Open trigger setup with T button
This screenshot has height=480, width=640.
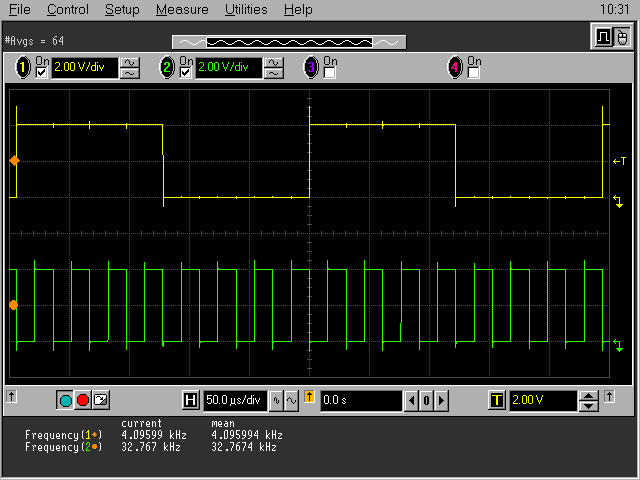[x=497, y=401]
